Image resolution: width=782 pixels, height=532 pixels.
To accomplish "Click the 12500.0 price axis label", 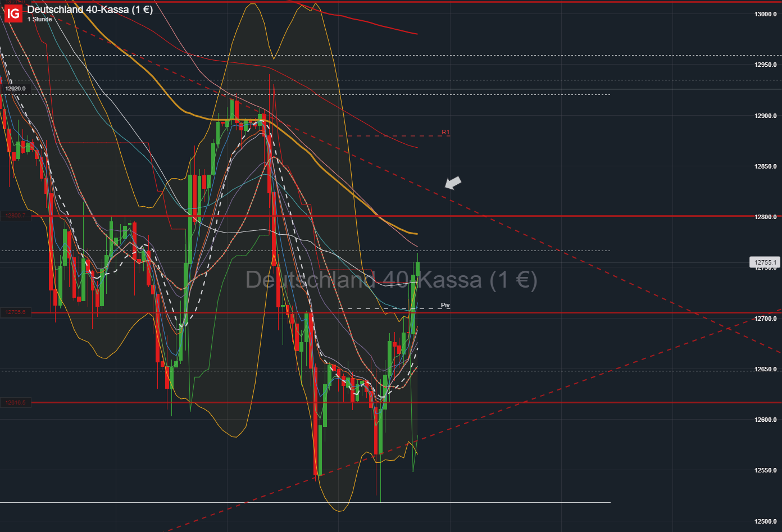I will pos(766,522).
